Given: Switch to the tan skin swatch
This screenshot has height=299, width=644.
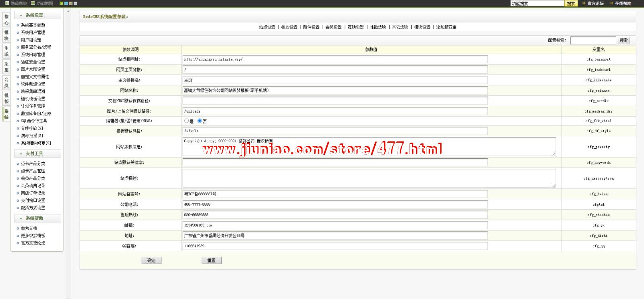Looking at the screenshot, I should (x=71, y=3).
